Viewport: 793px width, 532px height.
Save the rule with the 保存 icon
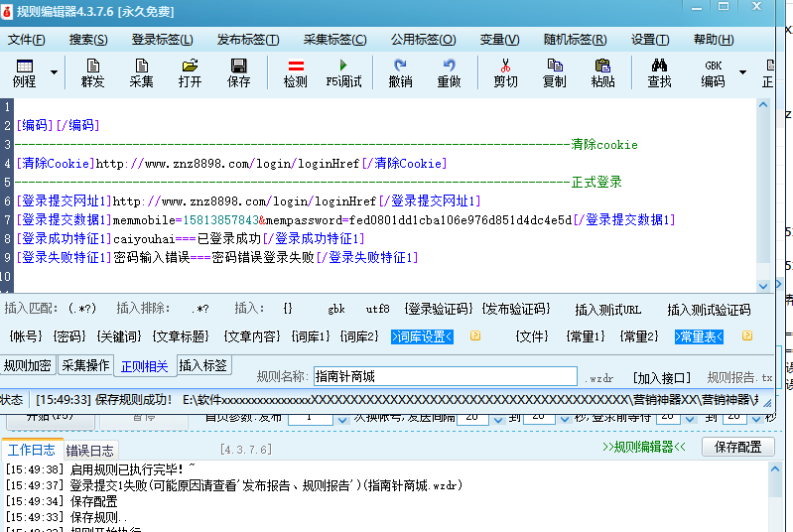tap(239, 72)
